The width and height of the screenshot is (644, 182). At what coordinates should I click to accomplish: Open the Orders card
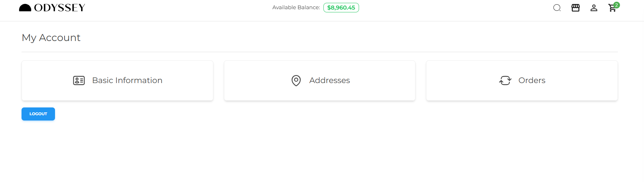pyautogui.click(x=522, y=92)
